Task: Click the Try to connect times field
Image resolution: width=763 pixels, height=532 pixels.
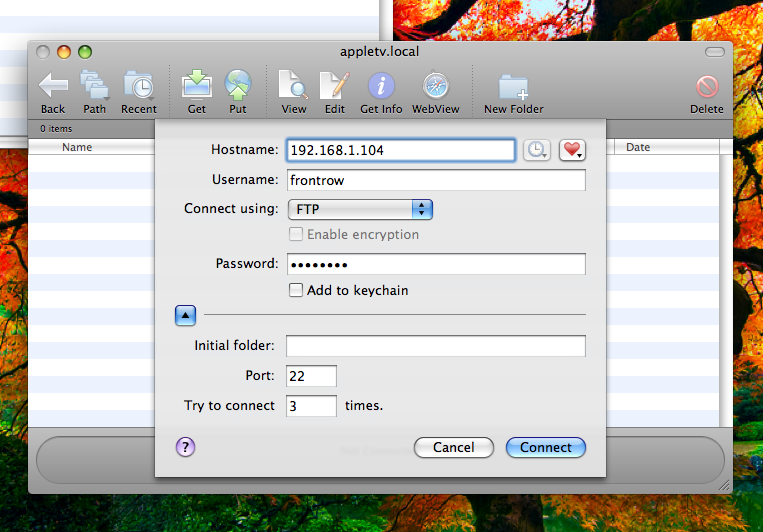Action: (311, 406)
